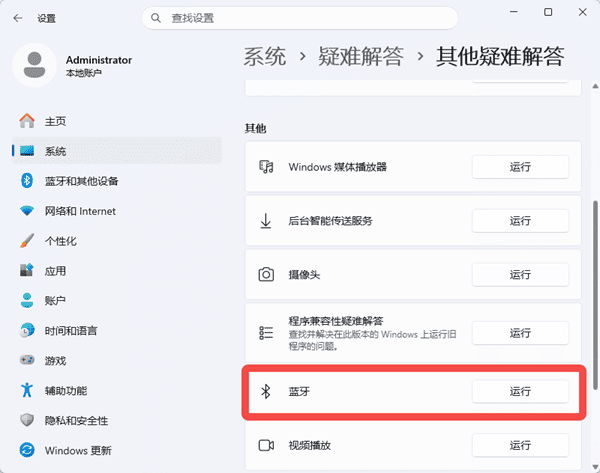Click the 隐私和安全性 shield icon

27,420
